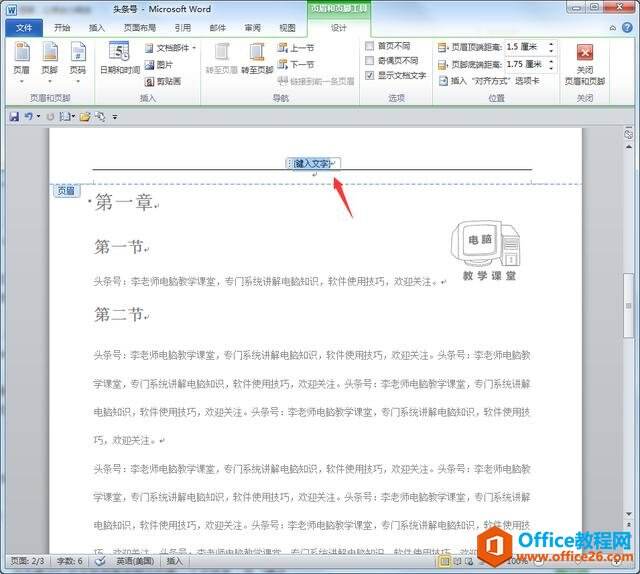Switch to 插入 (Insert) tab
640x574 pixels.
point(97,28)
